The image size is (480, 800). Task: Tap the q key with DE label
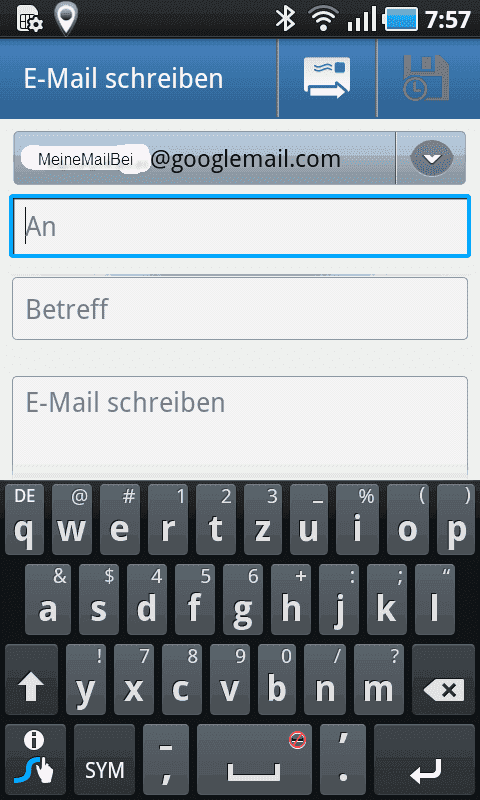click(x=24, y=519)
